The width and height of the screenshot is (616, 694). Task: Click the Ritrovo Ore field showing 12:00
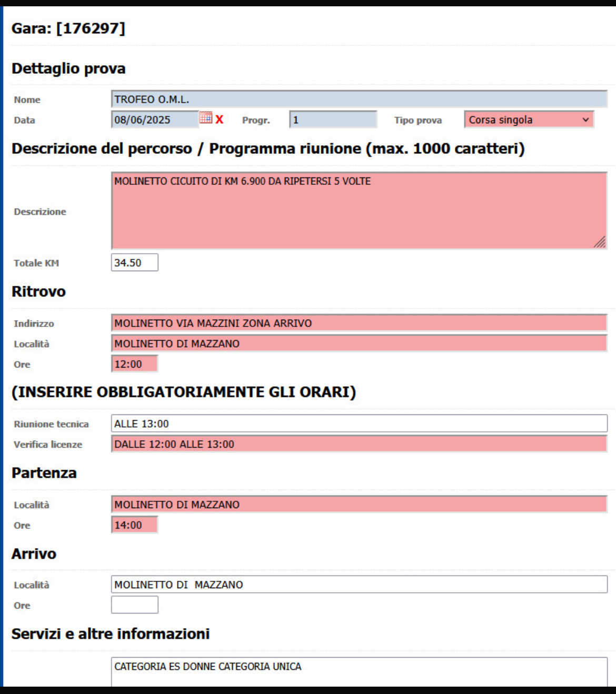[134, 364]
